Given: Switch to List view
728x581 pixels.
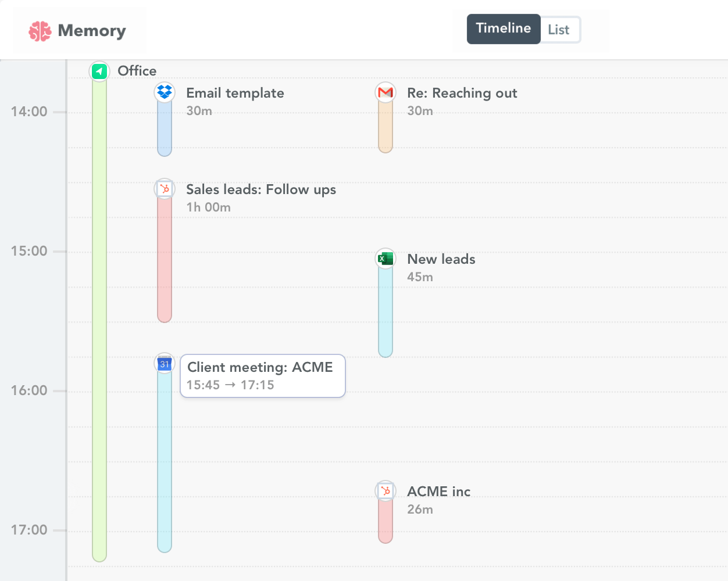Looking at the screenshot, I should [559, 29].
